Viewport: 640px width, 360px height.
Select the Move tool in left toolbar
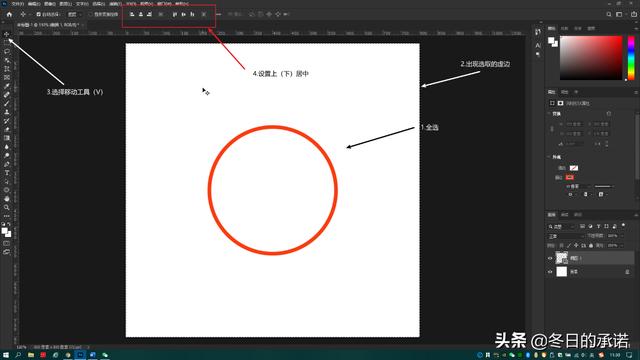pyautogui.click(x=7, y=34)
